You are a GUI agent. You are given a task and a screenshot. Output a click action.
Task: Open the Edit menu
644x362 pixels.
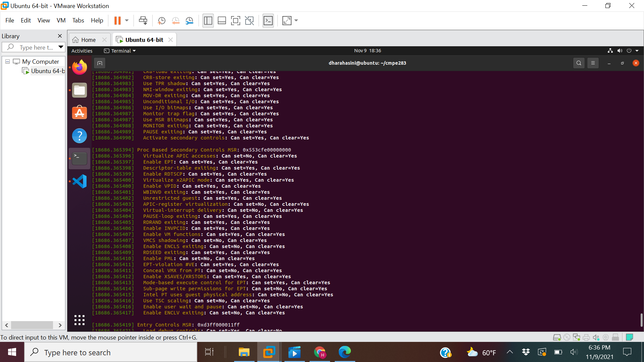point(26,20)
